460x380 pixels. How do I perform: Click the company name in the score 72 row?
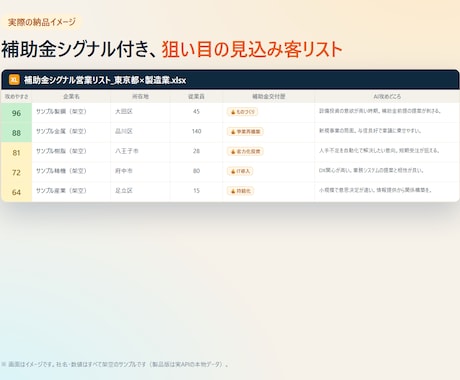coord(61,171)
